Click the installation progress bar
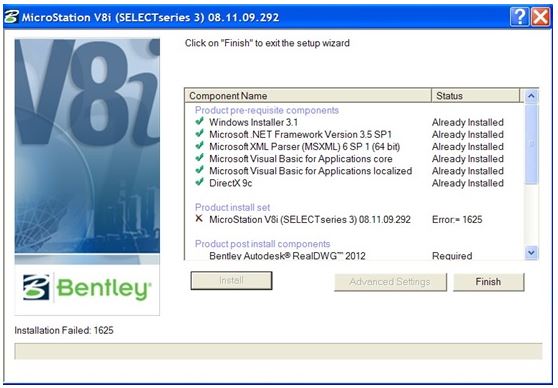The image size is (558, 388). pyautogui.click(x=278, y=351)
